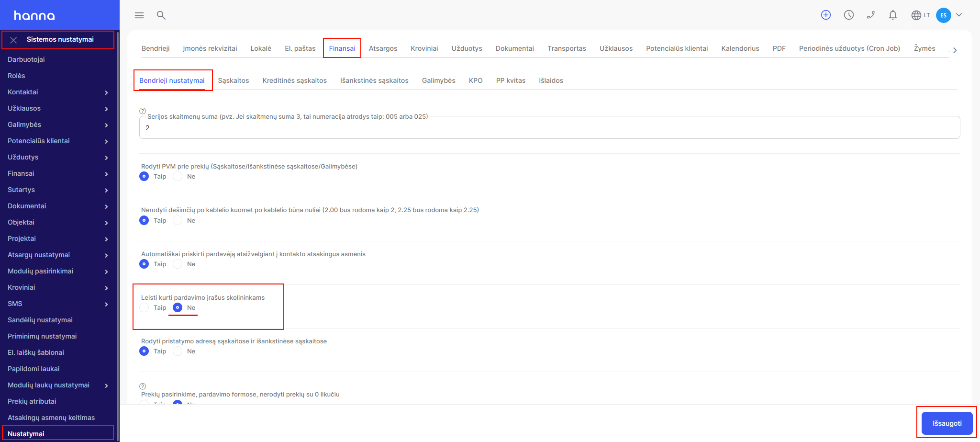Open the Kalendorius tab
This screenshot has height=442, width=980.
(740, 48)
